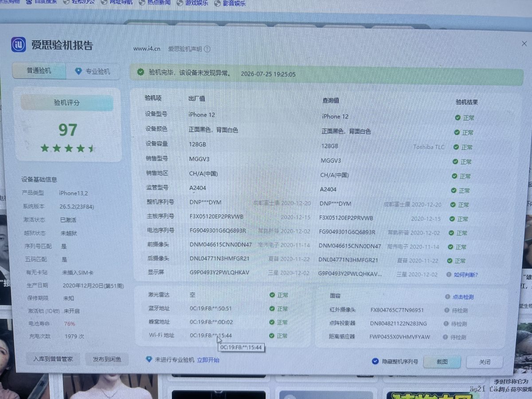Click the 激光雷达 正常 check icon

point(272,295)
